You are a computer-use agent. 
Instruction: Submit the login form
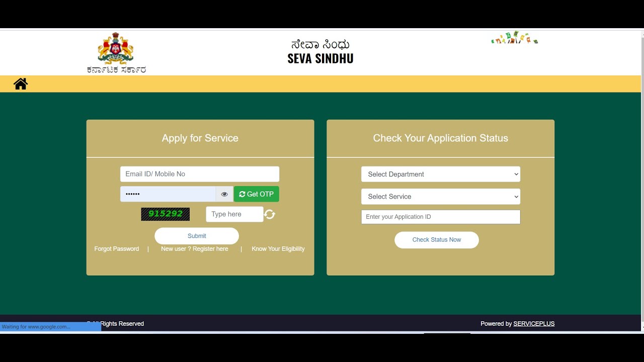197,236
